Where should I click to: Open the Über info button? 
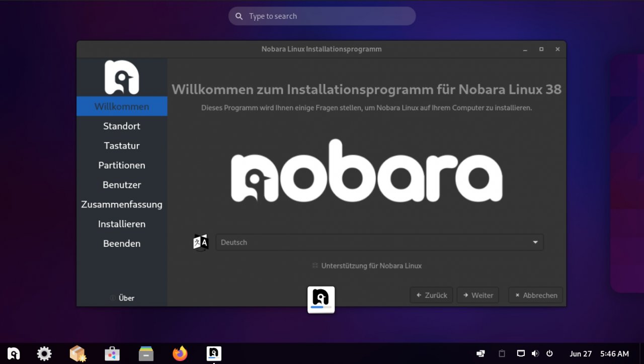[x=122, y=298]
